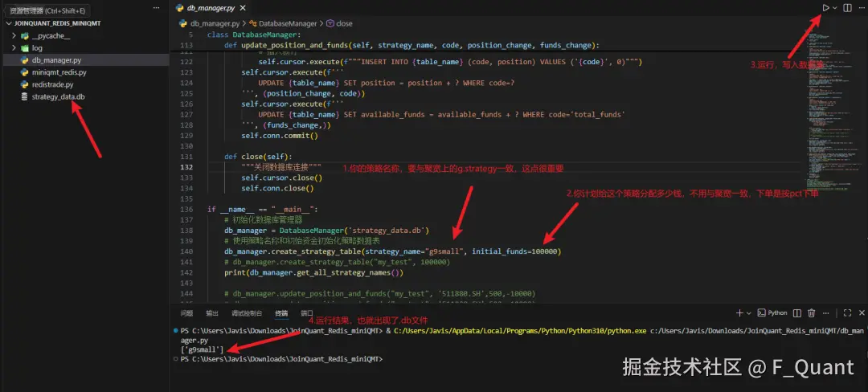
Task: Click DatabaseManager('strategy_data.db') assignment line
Action: point(326,230)
